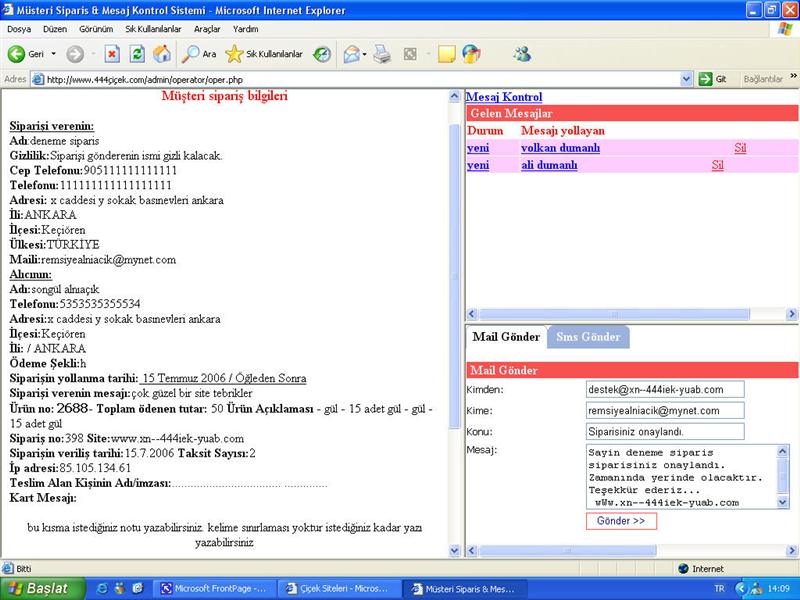Open the Görünüm menu
The image size is (800, 600).
click(x=96, y=29)
